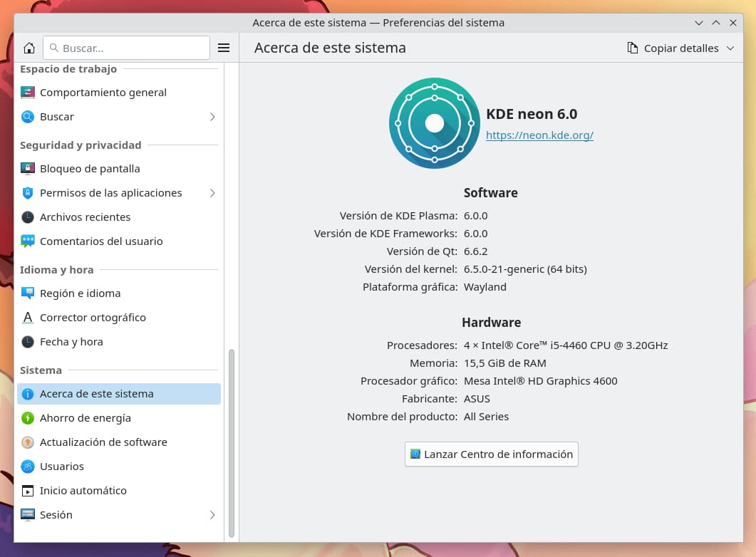Click the Wayland platform value
The width and height of the screenshot is (756, 557).
pos(485,286)
